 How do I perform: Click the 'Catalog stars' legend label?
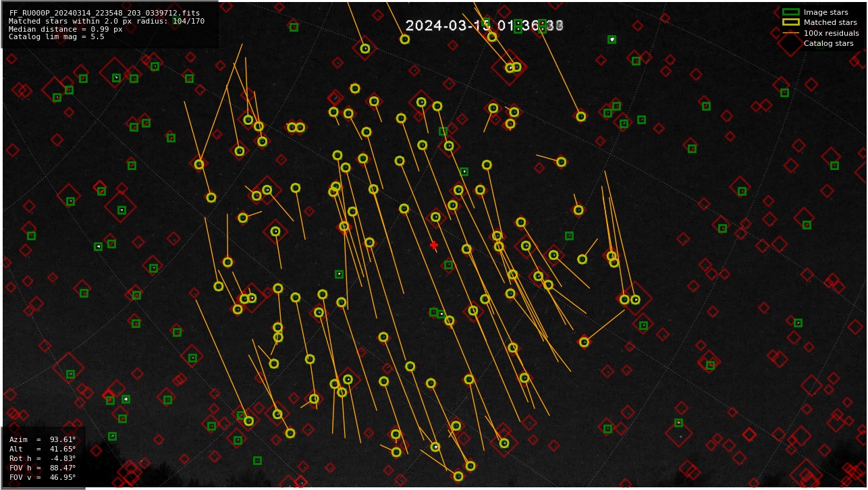828,43
